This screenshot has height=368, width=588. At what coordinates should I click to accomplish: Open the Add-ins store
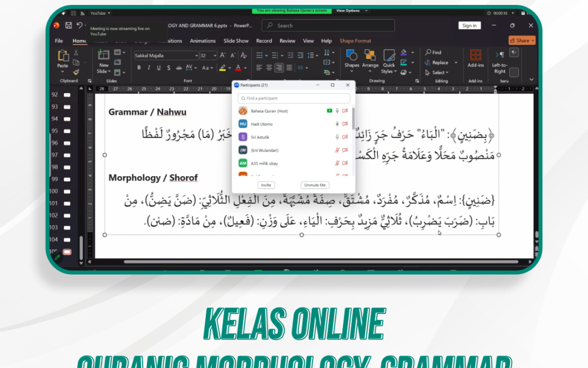(x=475, y=58)
